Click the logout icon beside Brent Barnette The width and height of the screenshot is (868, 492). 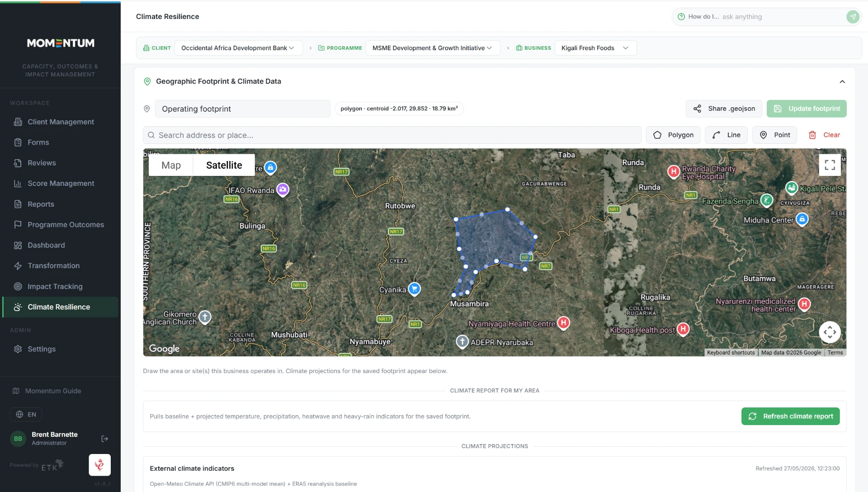(x=105, y=439)
